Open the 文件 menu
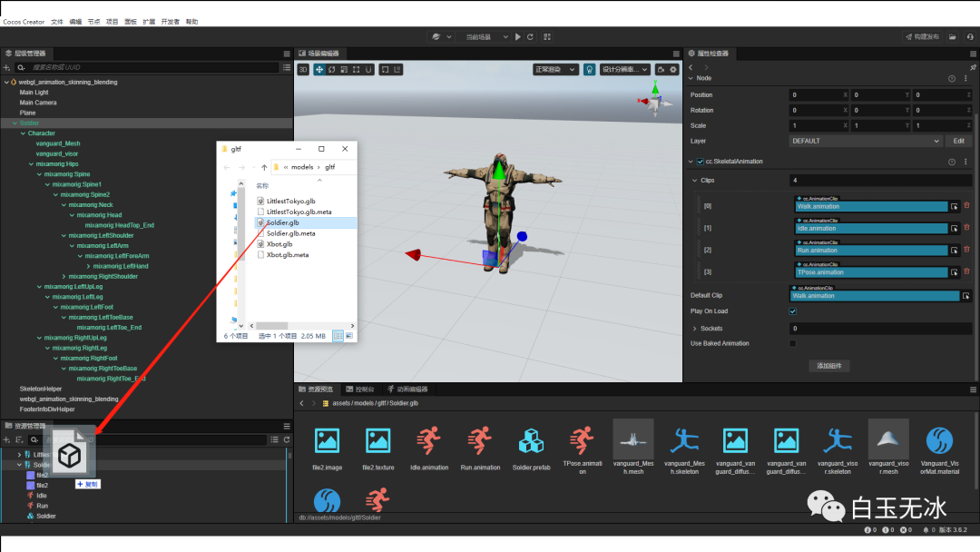 point(57,21)
